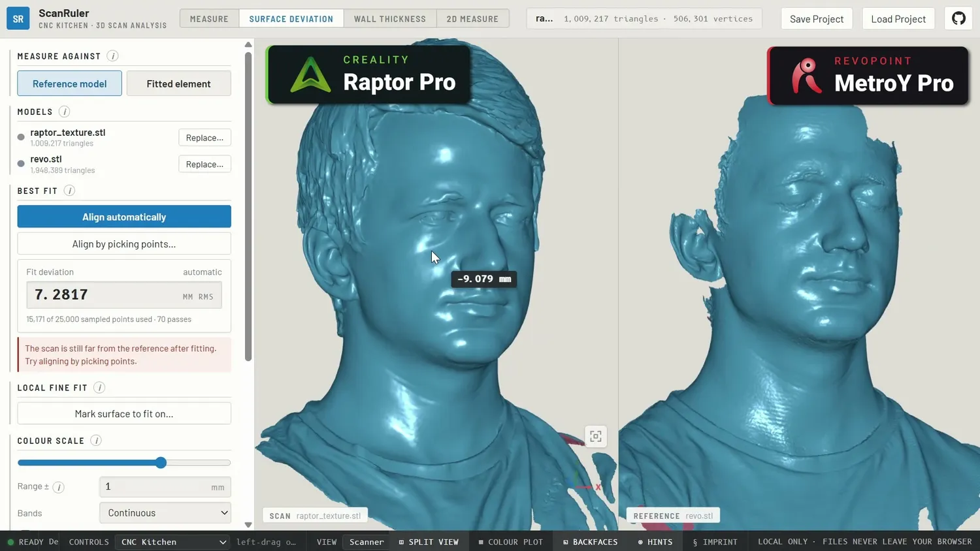Open the Measure Against info icon
This screenshot has height=551, width=980.
(x=112, y=56)
